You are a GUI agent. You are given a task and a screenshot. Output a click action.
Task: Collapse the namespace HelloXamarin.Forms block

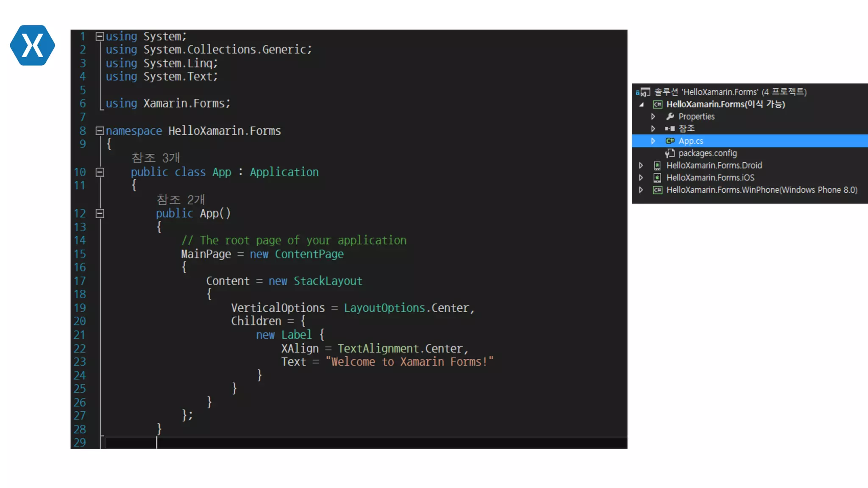point(100,131)
